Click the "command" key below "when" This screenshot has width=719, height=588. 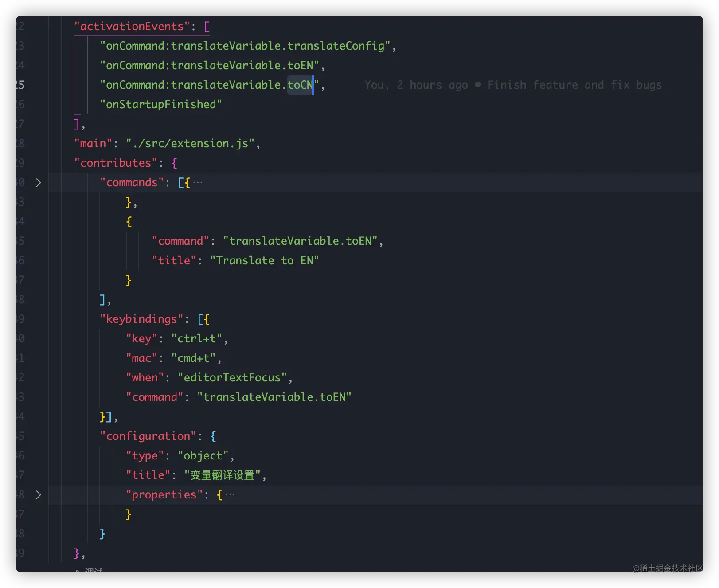click(x=154, y=397)
